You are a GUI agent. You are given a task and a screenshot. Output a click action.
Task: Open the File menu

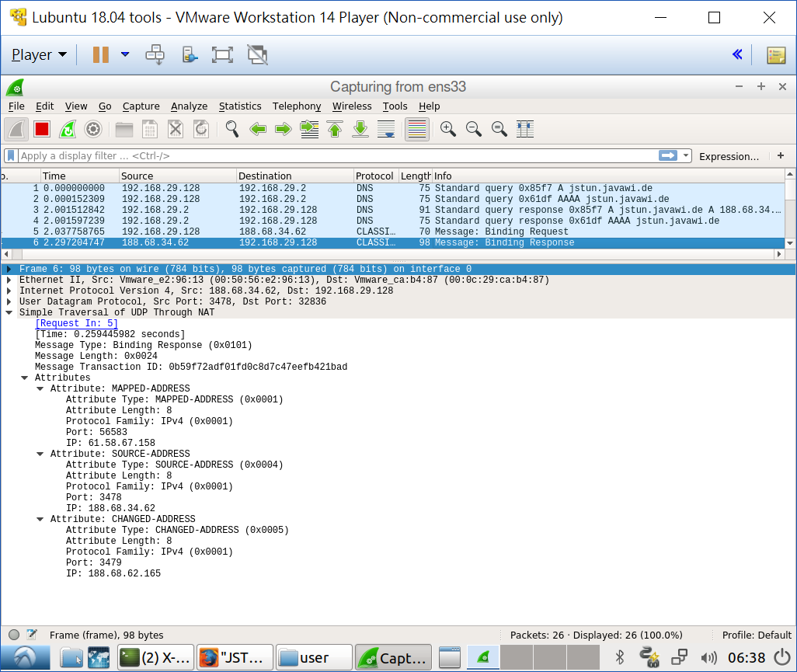16,106
